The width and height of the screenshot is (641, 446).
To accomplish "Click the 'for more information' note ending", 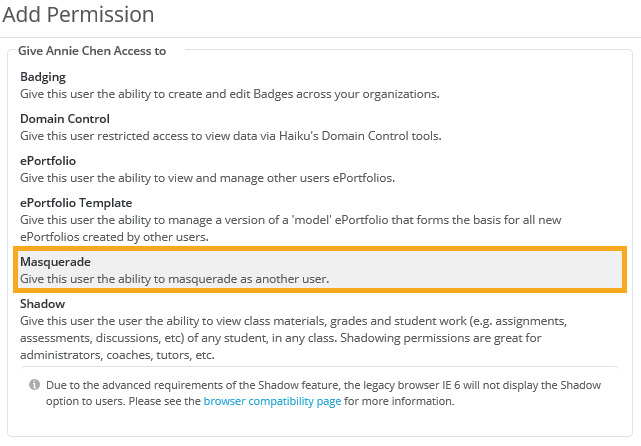I will (x=400, y=401).
